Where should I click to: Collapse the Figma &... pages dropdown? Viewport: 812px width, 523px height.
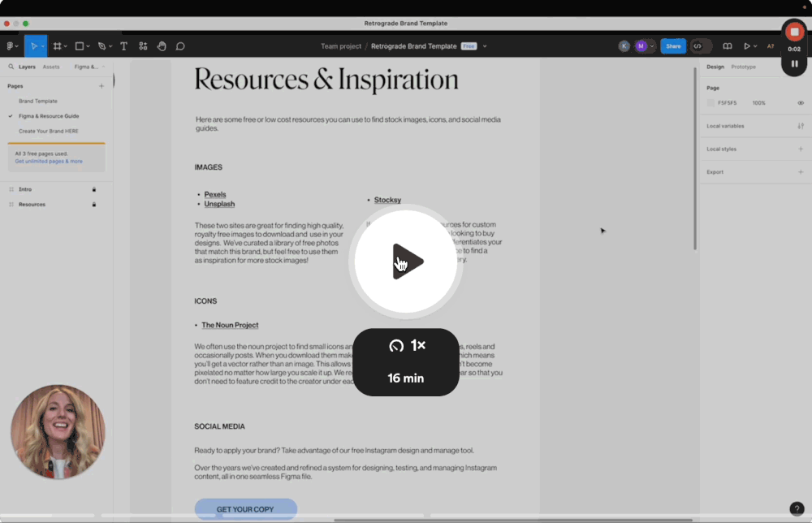click(89, 67)
